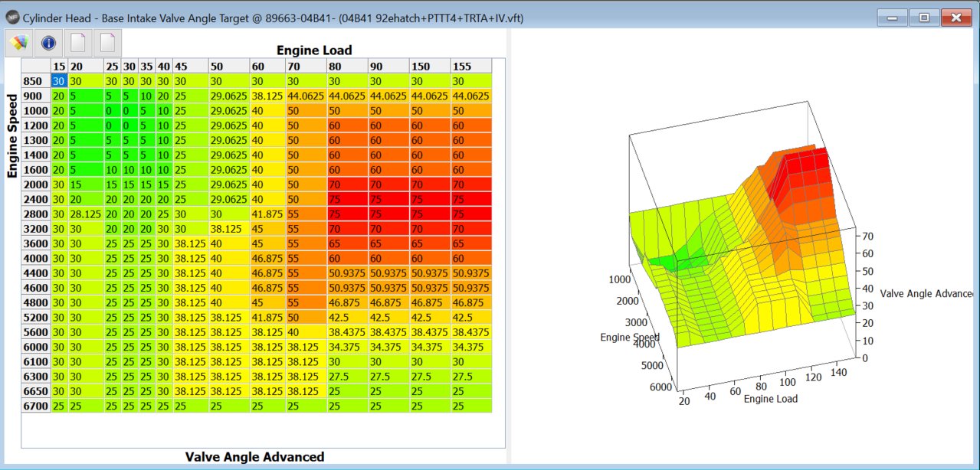This screenshot has height=470, width=980.
Task: Click the 25 cell at row 6700, load 155
Action: (471, 406)
